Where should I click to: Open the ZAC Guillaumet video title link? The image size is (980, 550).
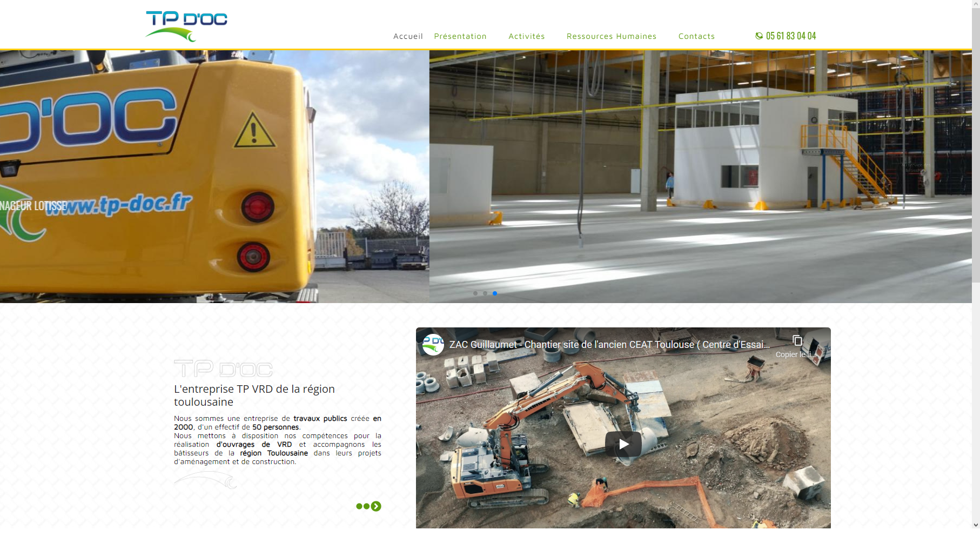click(609, 345)
